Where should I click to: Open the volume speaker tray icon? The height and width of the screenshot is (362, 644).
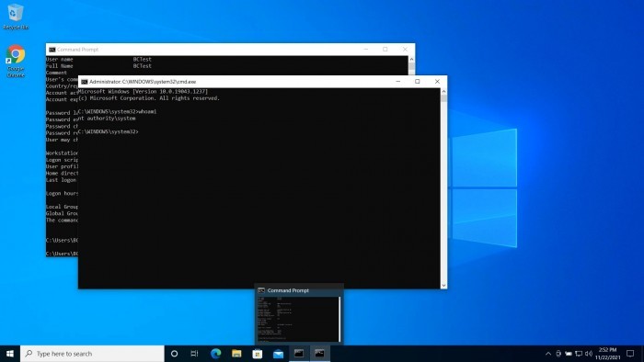589,354
